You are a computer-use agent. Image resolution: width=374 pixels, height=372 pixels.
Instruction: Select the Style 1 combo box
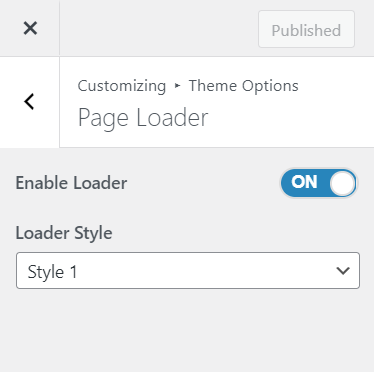(188, 270)
